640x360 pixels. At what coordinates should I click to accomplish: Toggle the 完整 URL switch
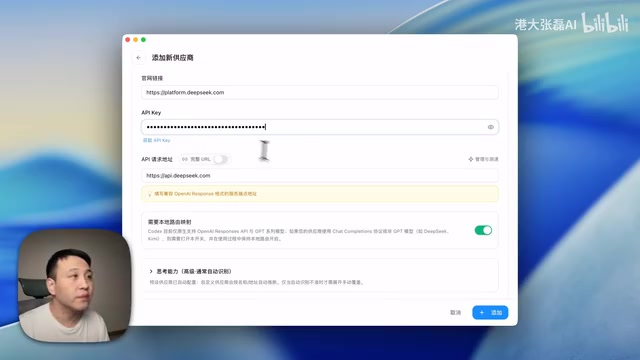coord(220,159)
